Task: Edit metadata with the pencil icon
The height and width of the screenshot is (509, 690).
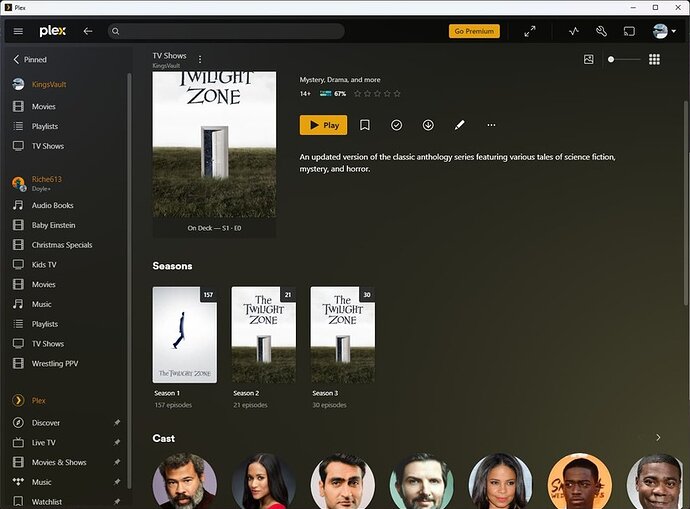Action: pyautogui.click(x=459, y=125)
